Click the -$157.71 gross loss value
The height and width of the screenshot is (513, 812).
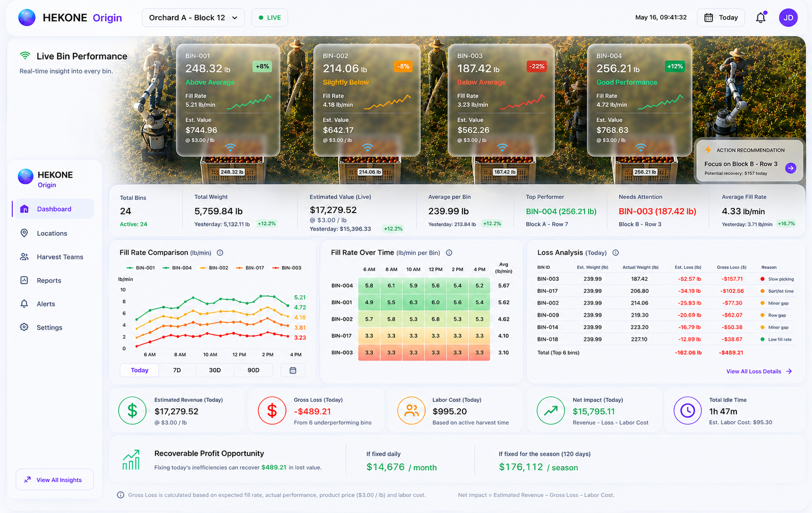click(x=732, y=279)
